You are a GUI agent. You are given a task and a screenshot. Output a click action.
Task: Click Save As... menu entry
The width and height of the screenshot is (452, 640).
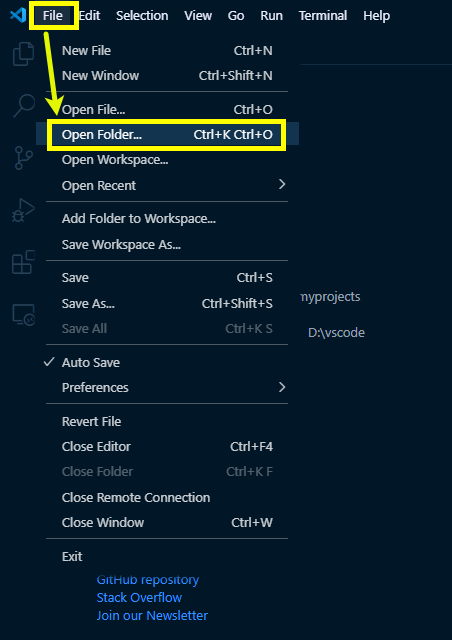pos(167,303)
